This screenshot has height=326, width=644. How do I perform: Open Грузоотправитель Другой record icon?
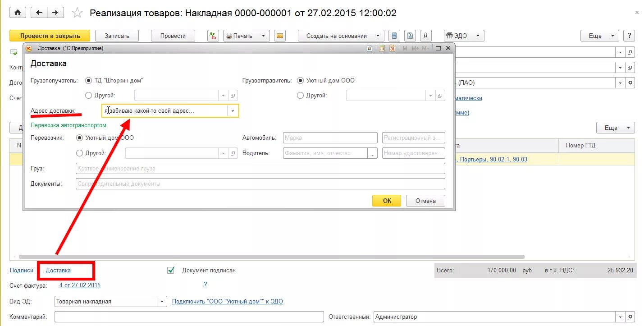coord(440,96)
